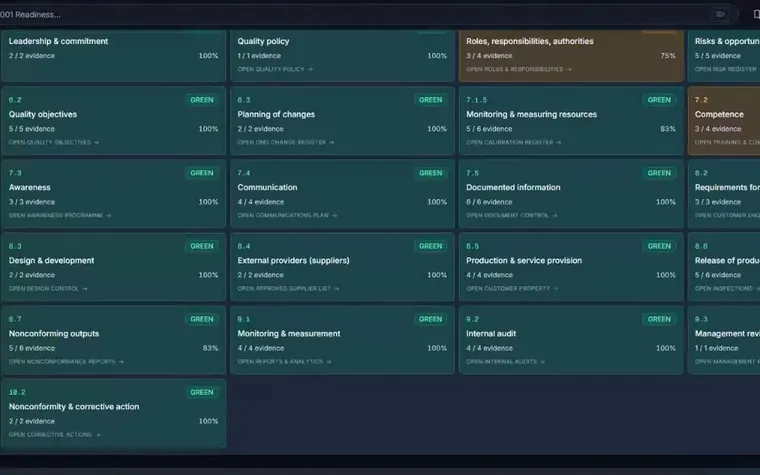The width and height of the screenshot is (760, 475).
Task: Click clause number 10.2 label
Action: pyautogui.click(x=17, y=393)
